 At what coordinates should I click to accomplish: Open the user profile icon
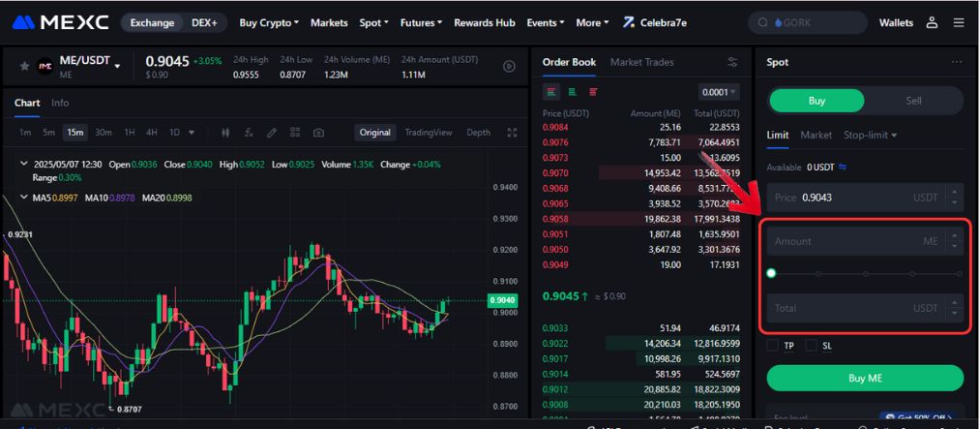[932, 22]
